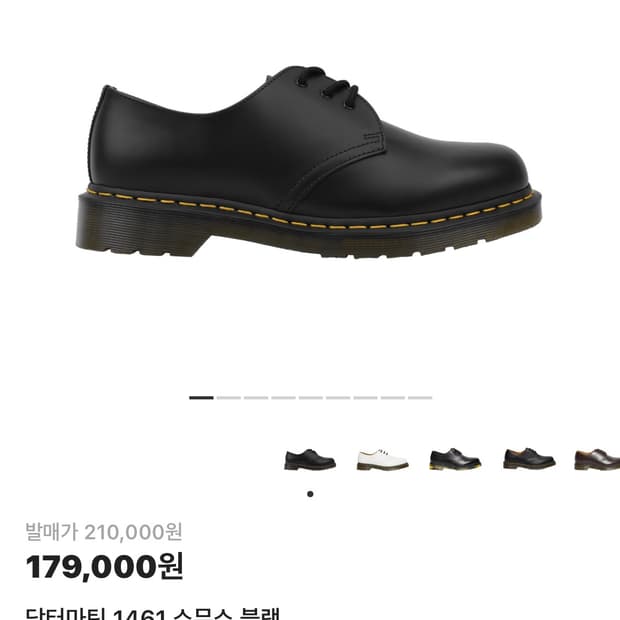Select the partially visible burgundy shoe thumbnail

tap(597, 459)
